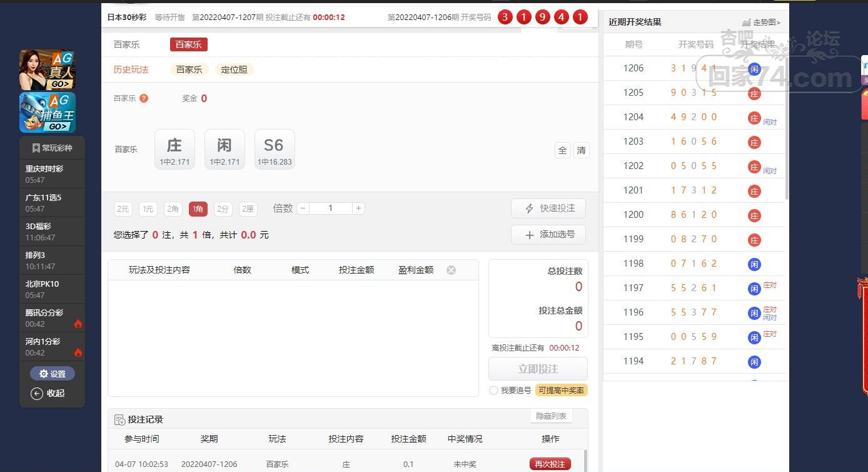Open 腾讯分分彩 lottery

pyautogui.click(x=52, y=318)
